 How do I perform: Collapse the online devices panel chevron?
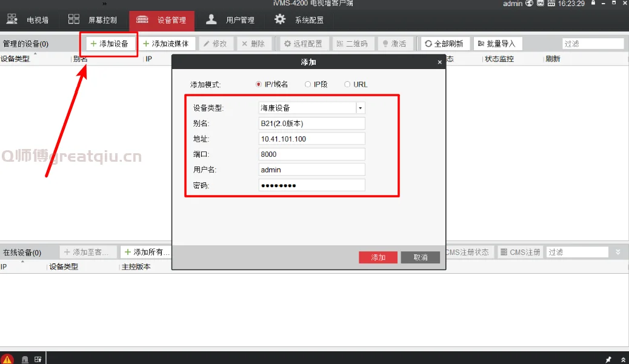(x=618, y=252)
